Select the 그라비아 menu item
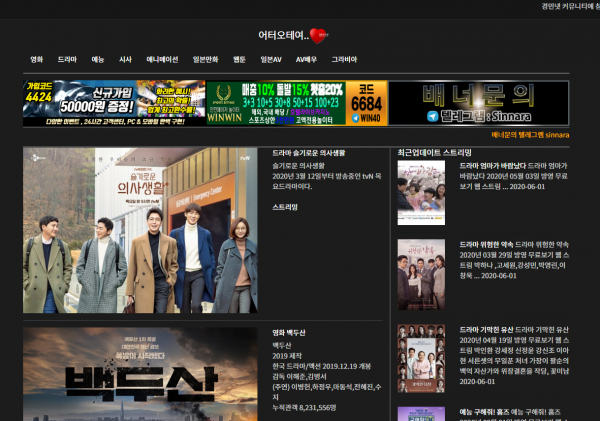Image resolution: width=600 pixels, height=421 pixels. click(344, 59)
